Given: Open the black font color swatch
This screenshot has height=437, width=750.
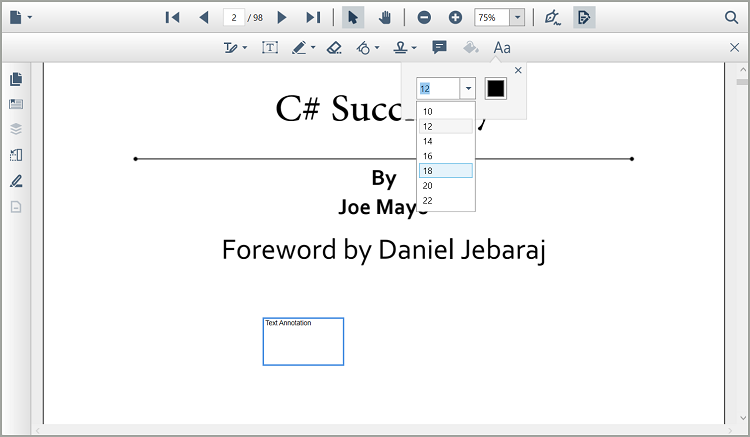Looking at the screenshot, I should [496, 88].
